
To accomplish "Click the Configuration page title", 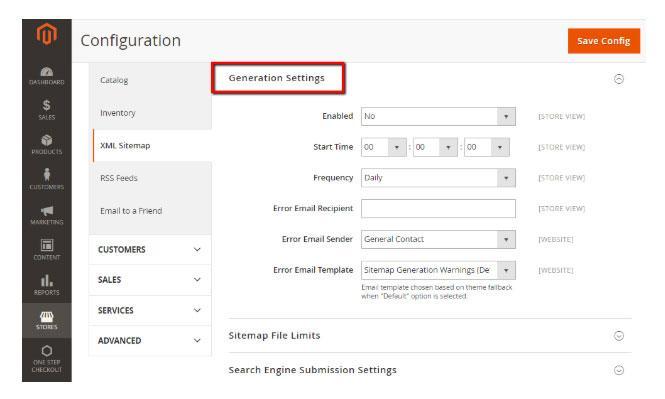I will pyautogui.click(x=131, y=41).
